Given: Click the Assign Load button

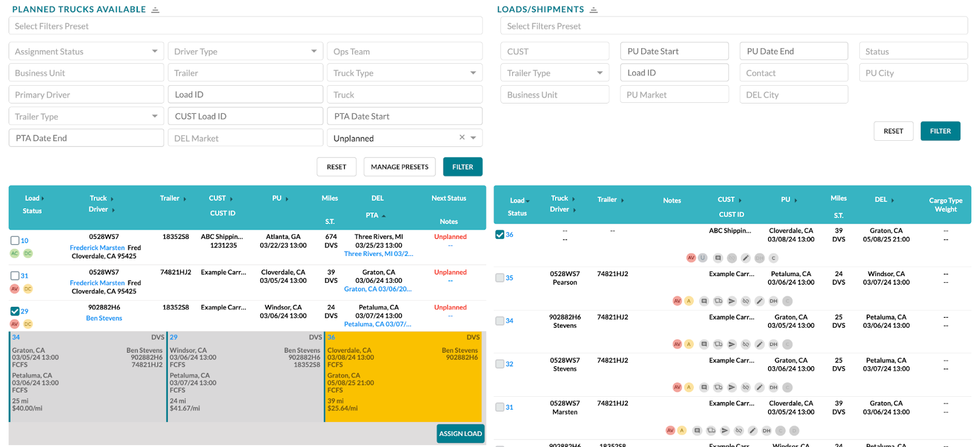Looking at the screenshot, I should (x=461, y=434).
